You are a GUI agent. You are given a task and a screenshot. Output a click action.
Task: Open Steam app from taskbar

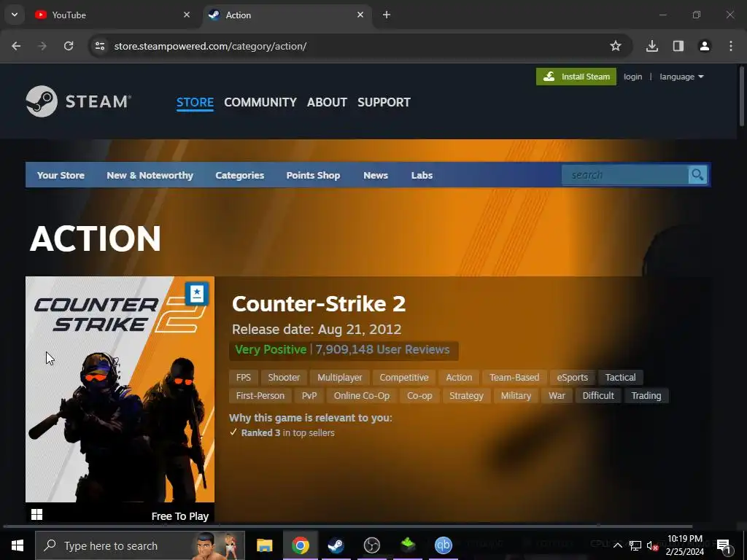336,545
